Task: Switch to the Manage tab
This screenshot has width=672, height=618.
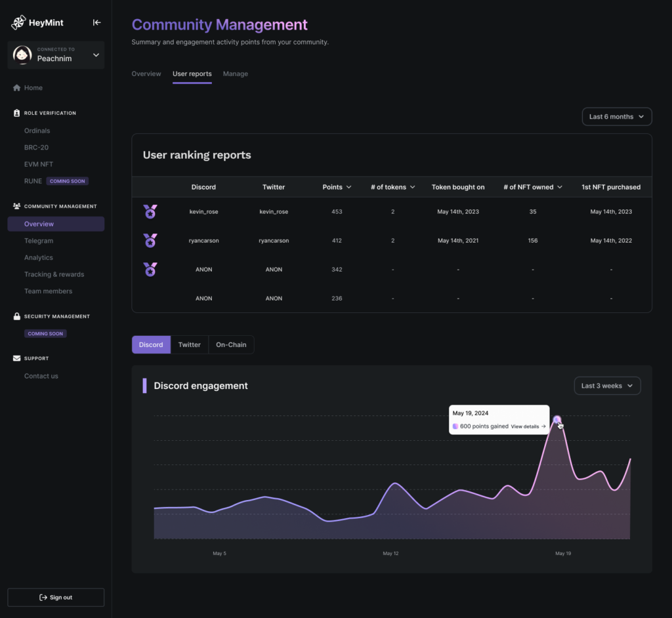Action: pyautogui.click(x=235, y=74)
